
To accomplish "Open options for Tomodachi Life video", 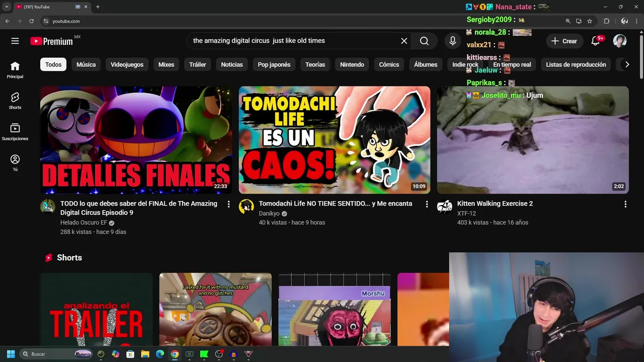I will coord(427,204).
